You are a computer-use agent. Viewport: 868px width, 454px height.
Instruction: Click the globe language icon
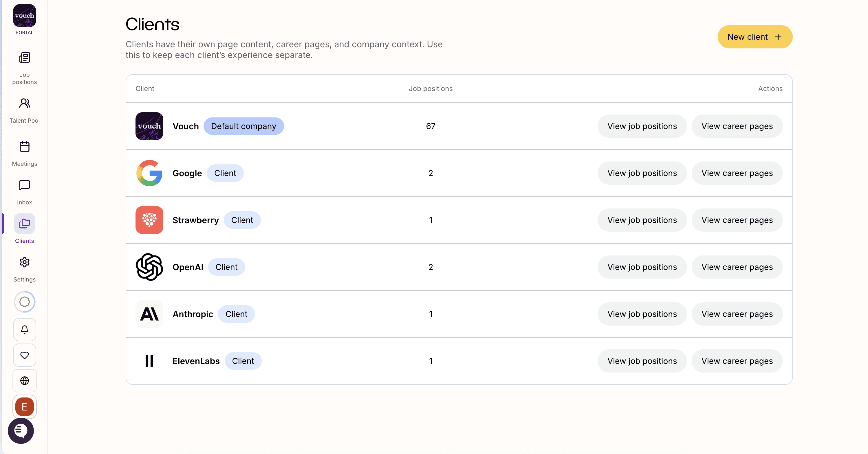point(24,380)
